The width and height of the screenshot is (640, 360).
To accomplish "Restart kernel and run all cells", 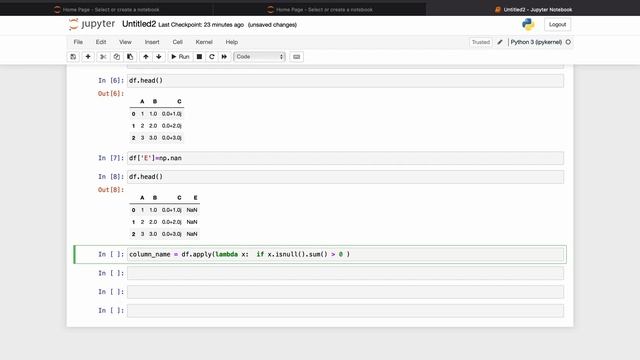I will (x=224, y=57).
